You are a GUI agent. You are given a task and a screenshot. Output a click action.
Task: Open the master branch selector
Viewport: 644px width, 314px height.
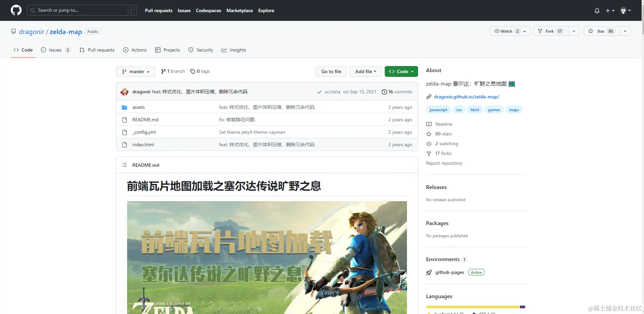136,71
